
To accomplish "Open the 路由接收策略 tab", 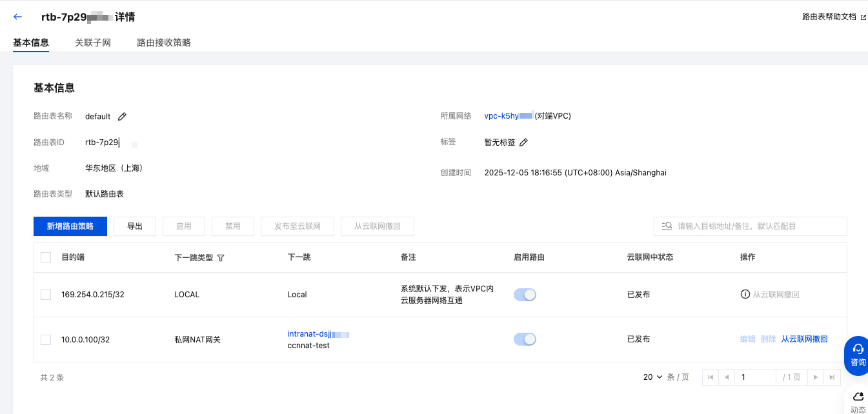I will (164, 43).
